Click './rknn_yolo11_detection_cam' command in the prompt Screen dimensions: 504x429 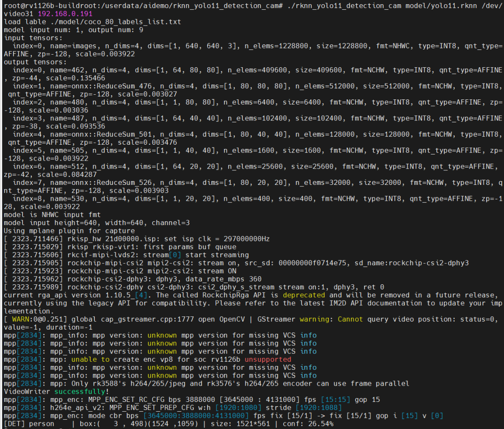tap(344, 6)
